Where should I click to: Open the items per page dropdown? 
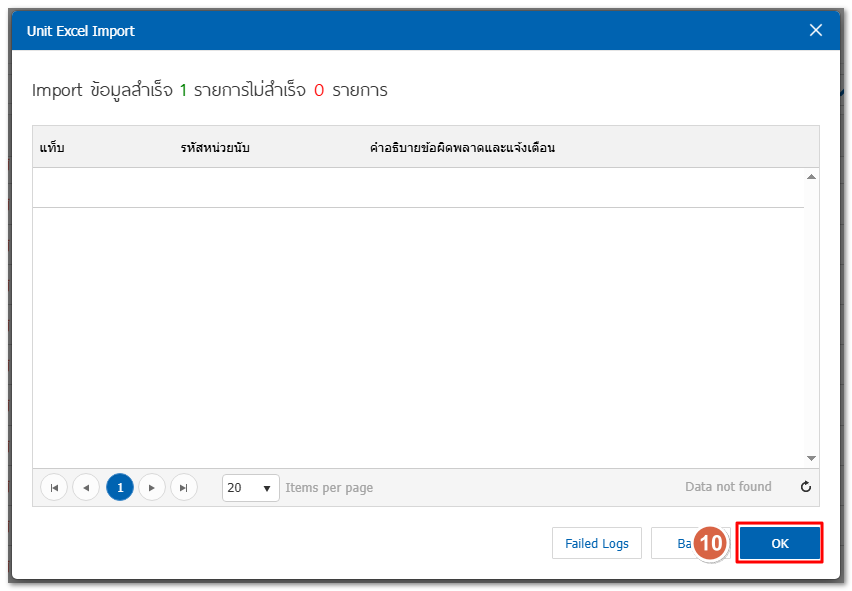(251, 488)
